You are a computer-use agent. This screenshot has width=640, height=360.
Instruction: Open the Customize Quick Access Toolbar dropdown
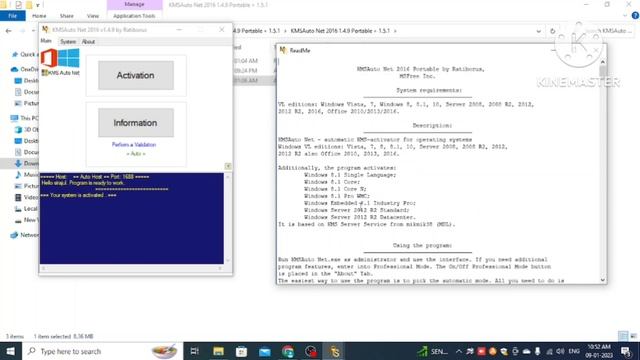tap(38, 5)
